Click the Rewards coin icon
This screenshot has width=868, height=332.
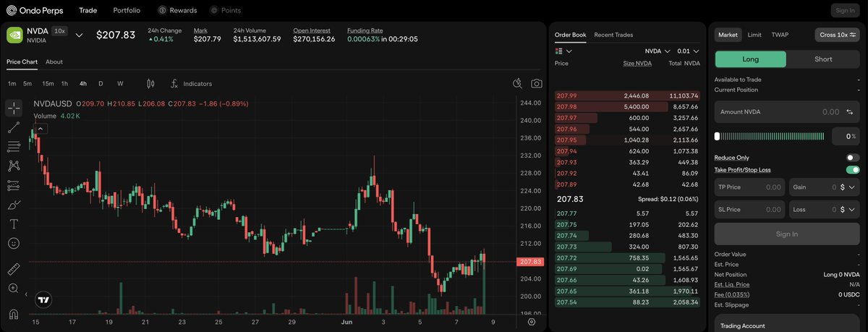(163, 10)
